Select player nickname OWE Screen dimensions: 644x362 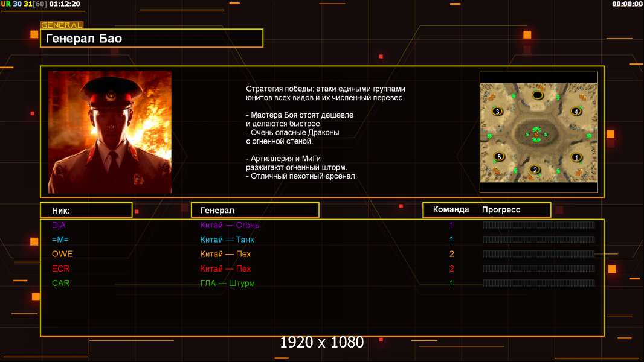pyautogui.click(x=62, y=254)
